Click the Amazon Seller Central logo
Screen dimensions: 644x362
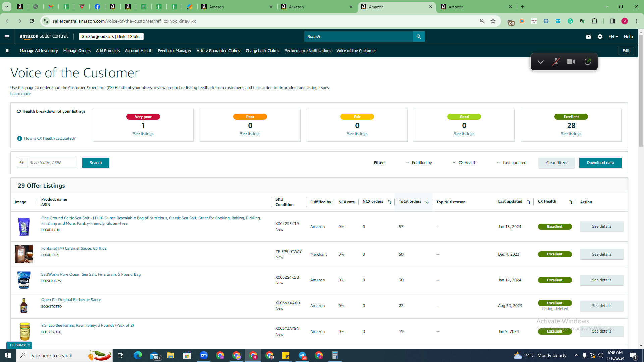click(x=44, y=36)
